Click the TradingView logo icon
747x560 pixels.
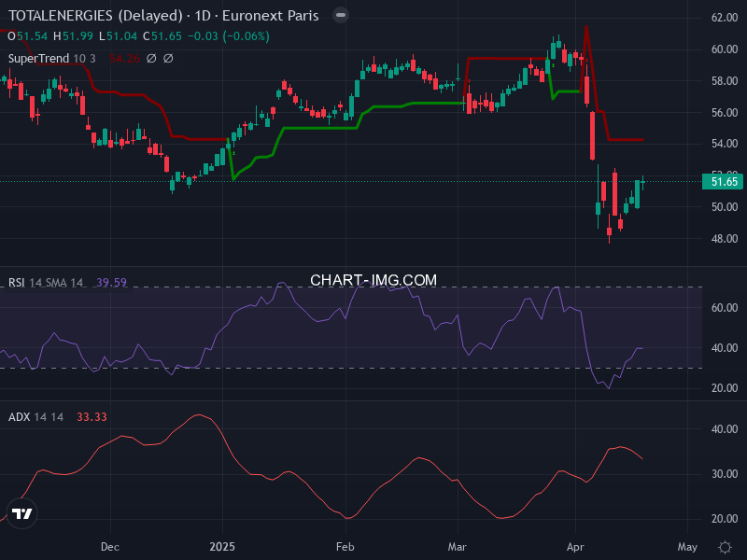tap(21, 513)
